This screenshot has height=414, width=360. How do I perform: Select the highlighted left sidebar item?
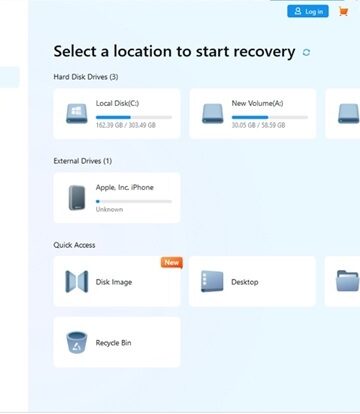(x=9, y=77)
